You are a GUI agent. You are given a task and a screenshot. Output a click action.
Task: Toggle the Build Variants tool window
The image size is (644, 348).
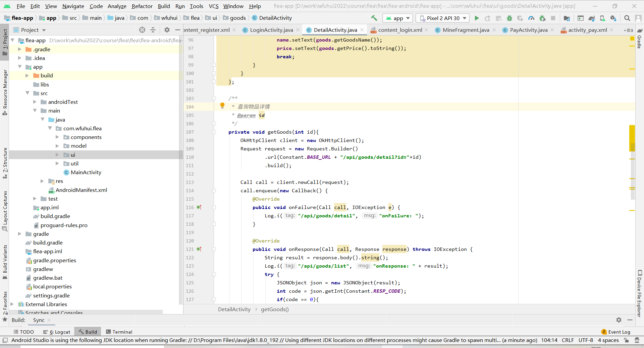(5, 262)
